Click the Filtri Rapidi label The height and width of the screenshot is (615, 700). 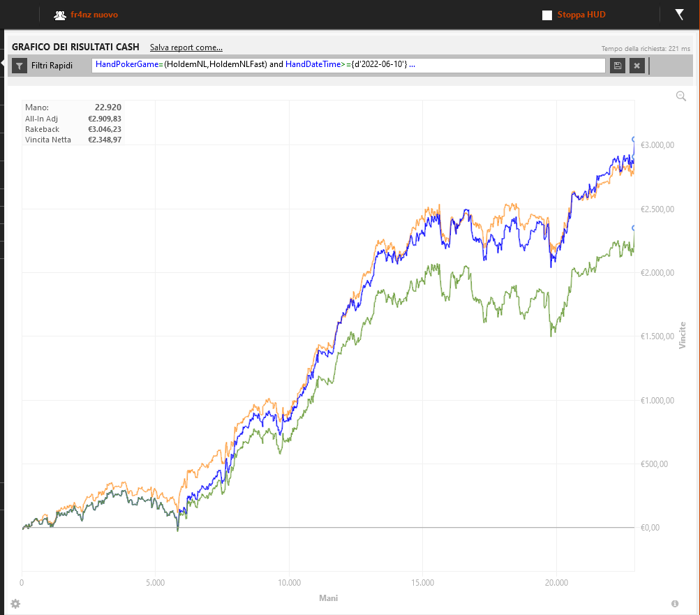coord(52,66)
